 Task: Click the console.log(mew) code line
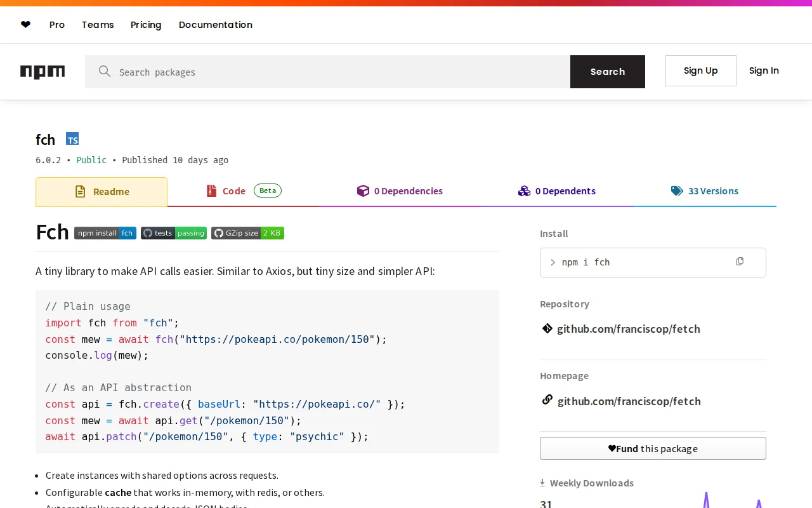96,355
